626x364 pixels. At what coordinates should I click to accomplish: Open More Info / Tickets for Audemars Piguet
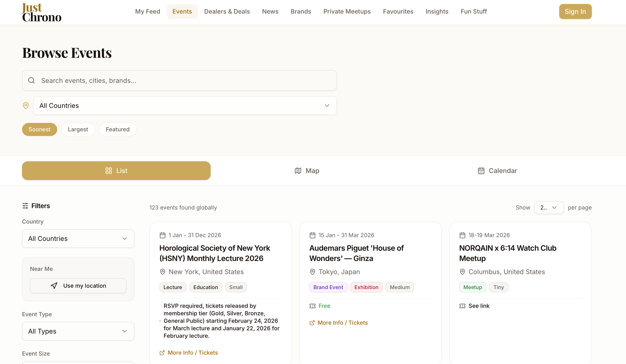click(342, 323)
